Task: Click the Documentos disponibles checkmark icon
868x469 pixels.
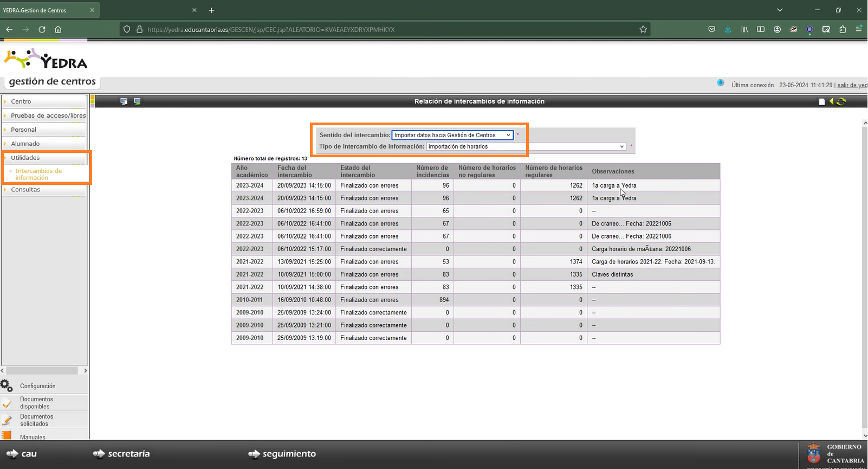Action: 7,403
